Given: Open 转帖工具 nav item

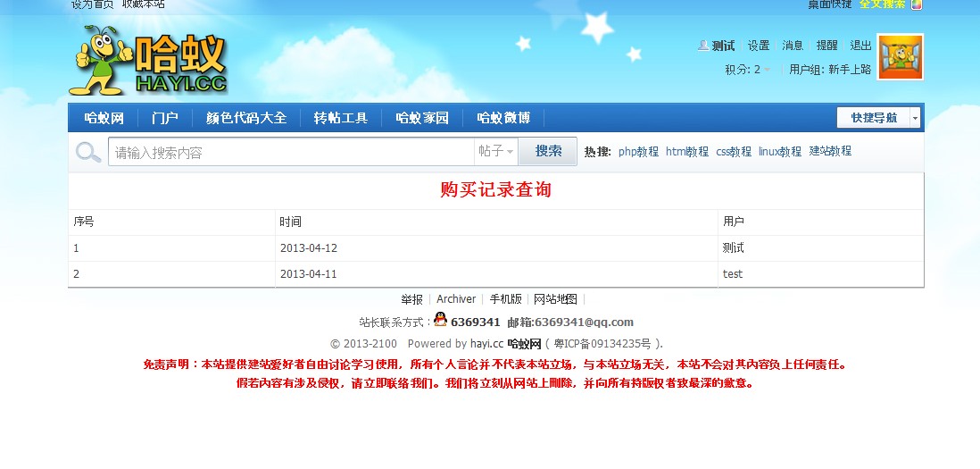Looking at the screenshot, I should click(341, 118).
